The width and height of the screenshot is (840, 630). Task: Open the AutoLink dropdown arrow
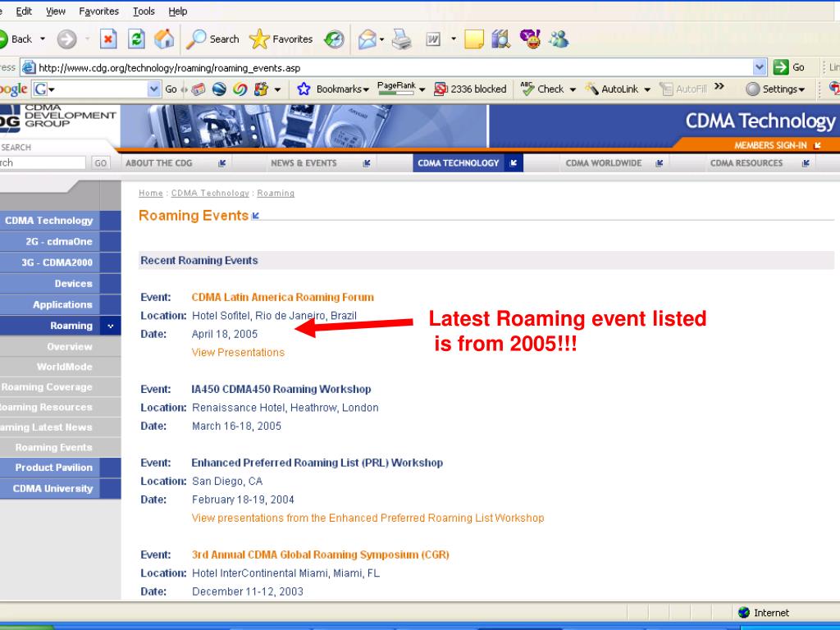(647, 89)
